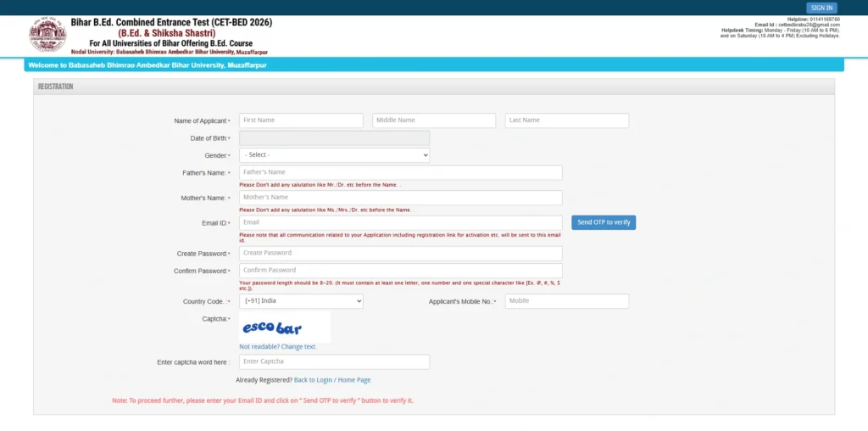Click the escobar captcha image

click(285, 327)
